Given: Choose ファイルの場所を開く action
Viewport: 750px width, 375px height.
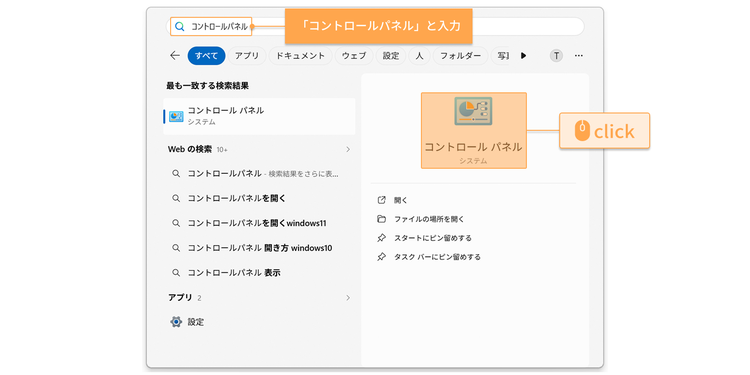Looking at the screenshot, I should [429, 219].
